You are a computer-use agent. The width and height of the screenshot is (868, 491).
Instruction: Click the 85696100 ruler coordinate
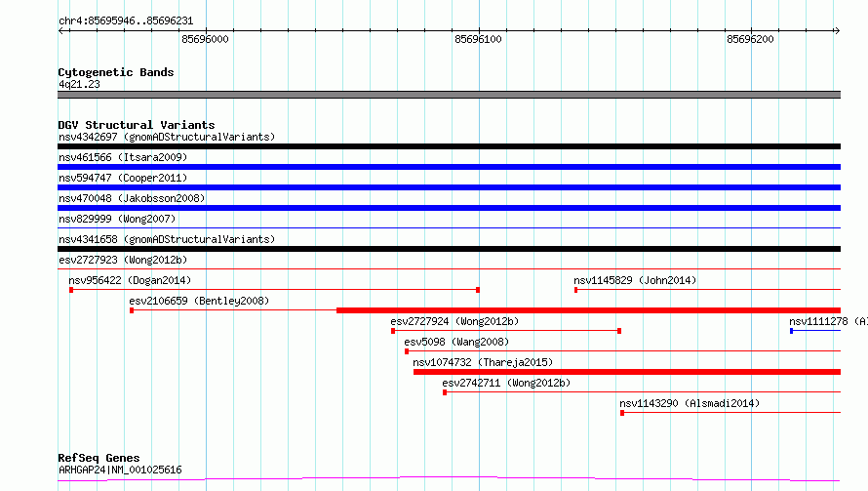478,39
